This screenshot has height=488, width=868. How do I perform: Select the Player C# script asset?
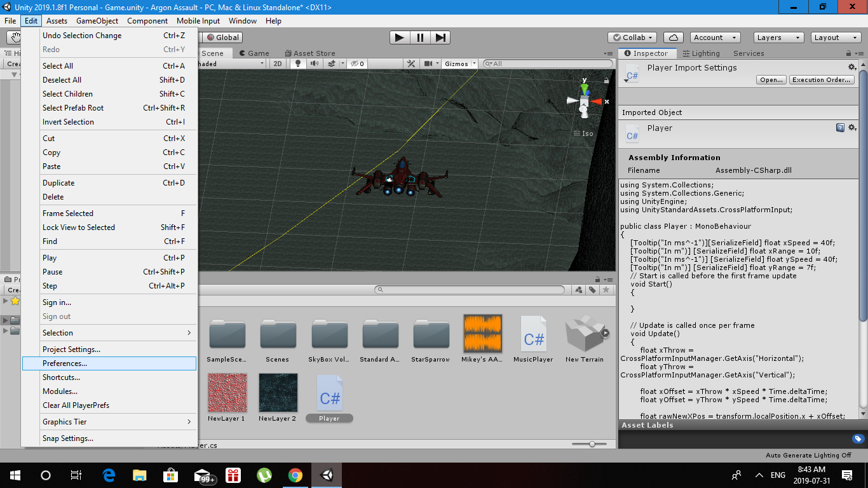(329, 398)
